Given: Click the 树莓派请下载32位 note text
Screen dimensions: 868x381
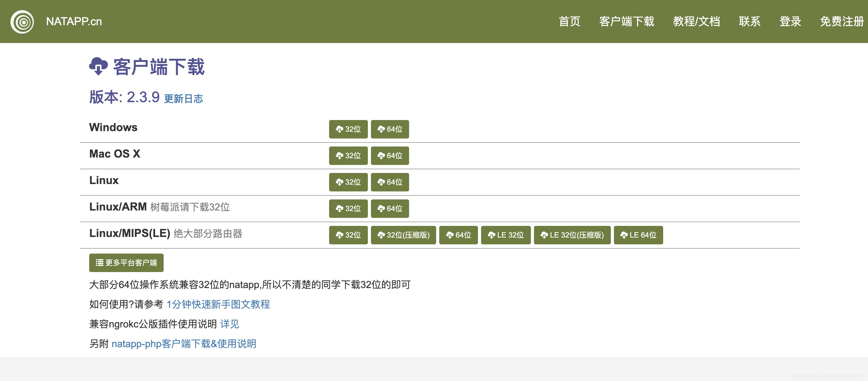Looking at the screenshot, I should point(190,207).
